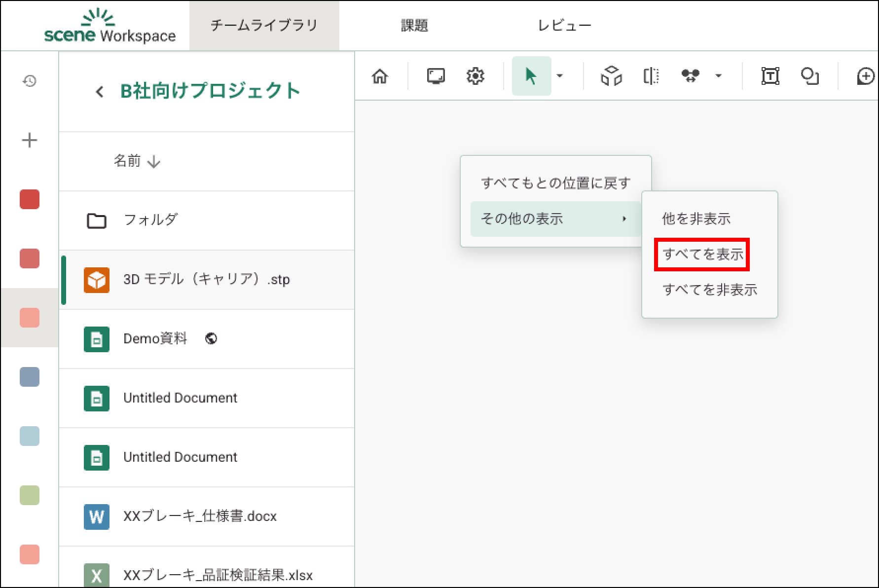Expand the dropdown arrow next to the pointer tool
This screenshot has height=588, width=879.
click(x=560, y=76)
